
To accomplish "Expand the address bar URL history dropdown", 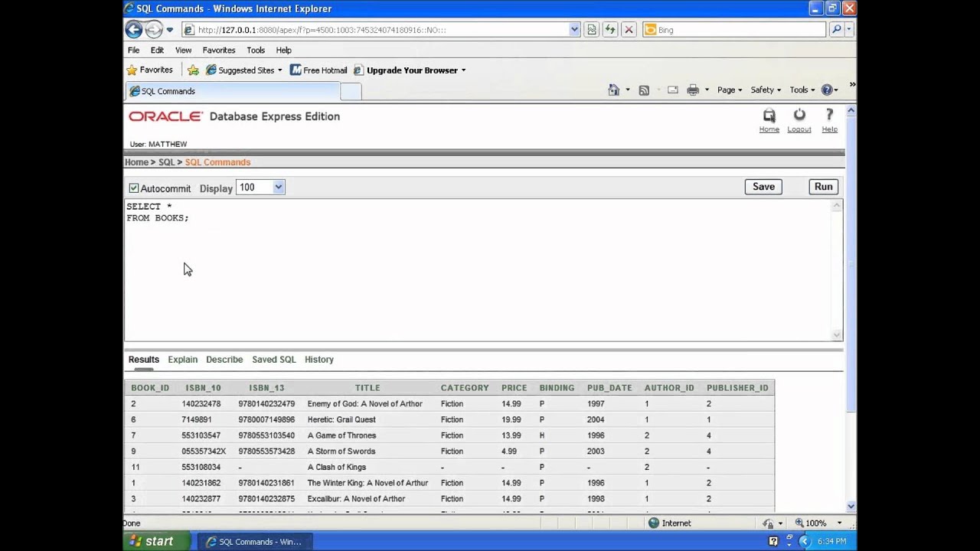I will pyautogui.click(x=574, y=30).
